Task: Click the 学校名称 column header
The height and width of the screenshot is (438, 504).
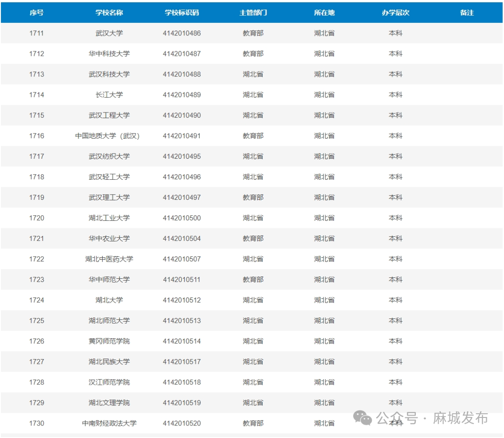Action: coord(109,13)
